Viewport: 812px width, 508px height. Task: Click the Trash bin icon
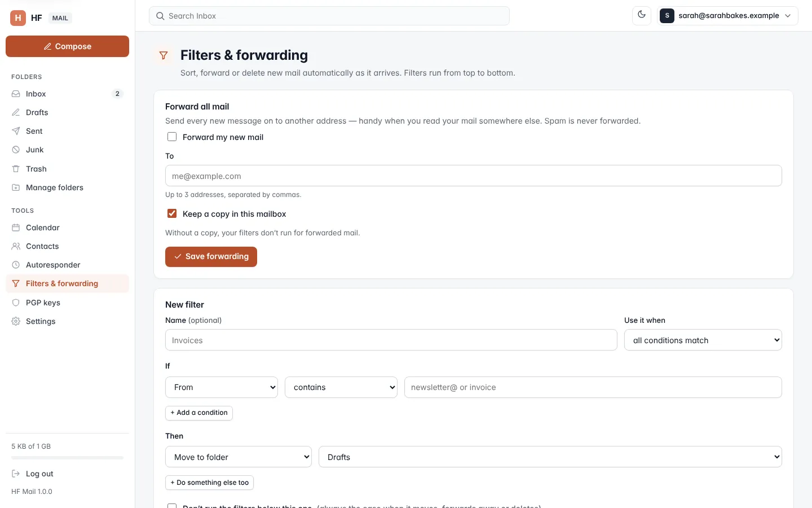click(16, 169)
